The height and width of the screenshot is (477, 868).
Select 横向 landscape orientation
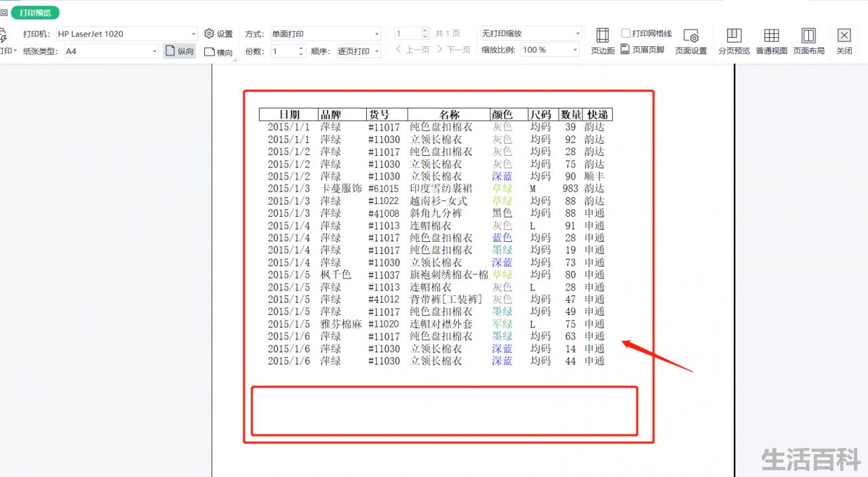pyautogui.click(x=218, y=52)
